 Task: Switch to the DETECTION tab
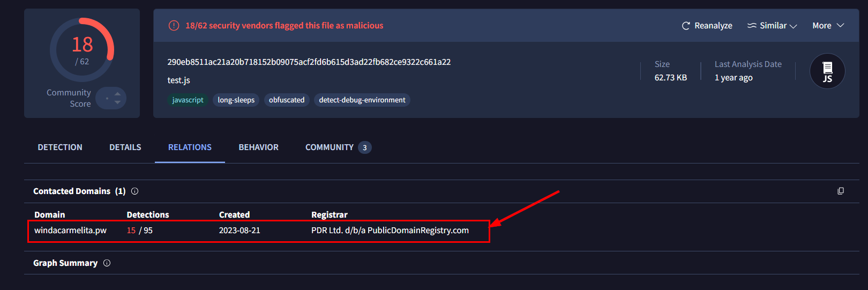coord(60,147)
